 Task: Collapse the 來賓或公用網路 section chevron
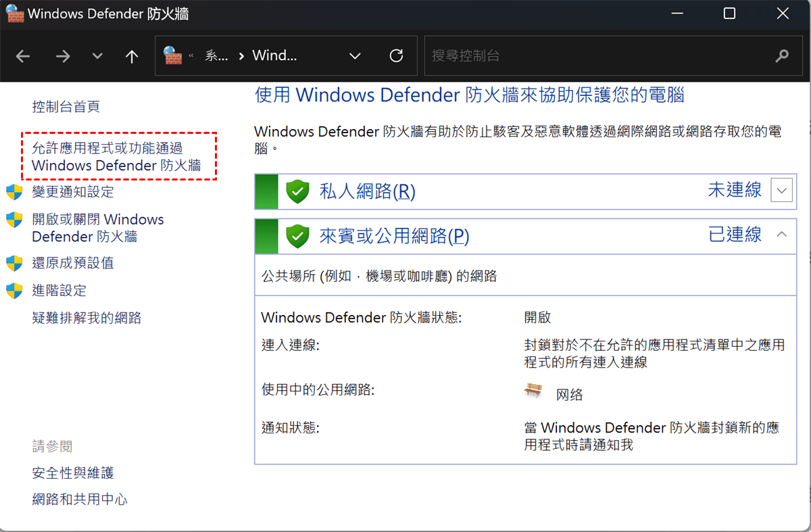(781, 235)
